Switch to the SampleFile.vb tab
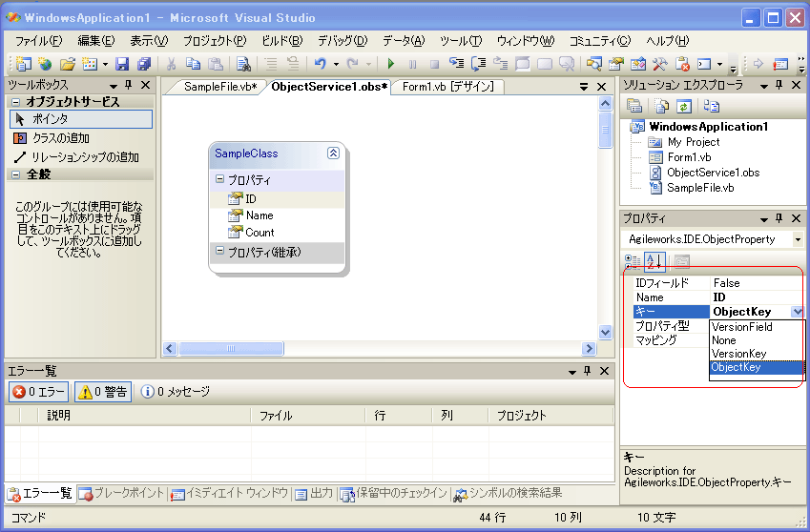This screenshot has width=810, height=532. [220, 87]
